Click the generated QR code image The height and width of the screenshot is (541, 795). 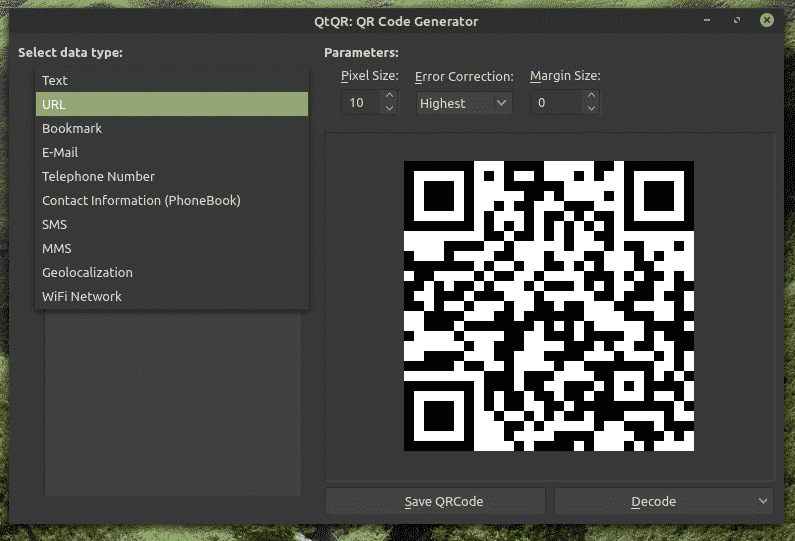coord(548,306)
